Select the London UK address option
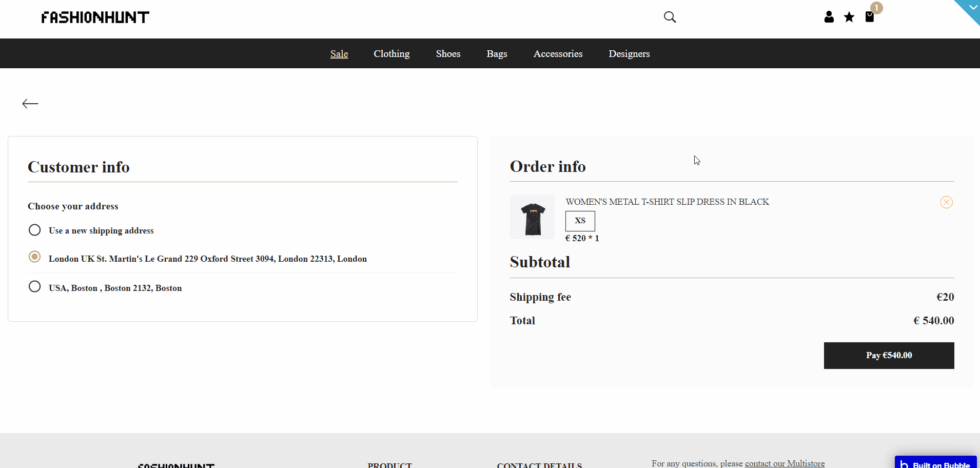Viewport: 980px width, 468px height. click(x=35, y=257)
